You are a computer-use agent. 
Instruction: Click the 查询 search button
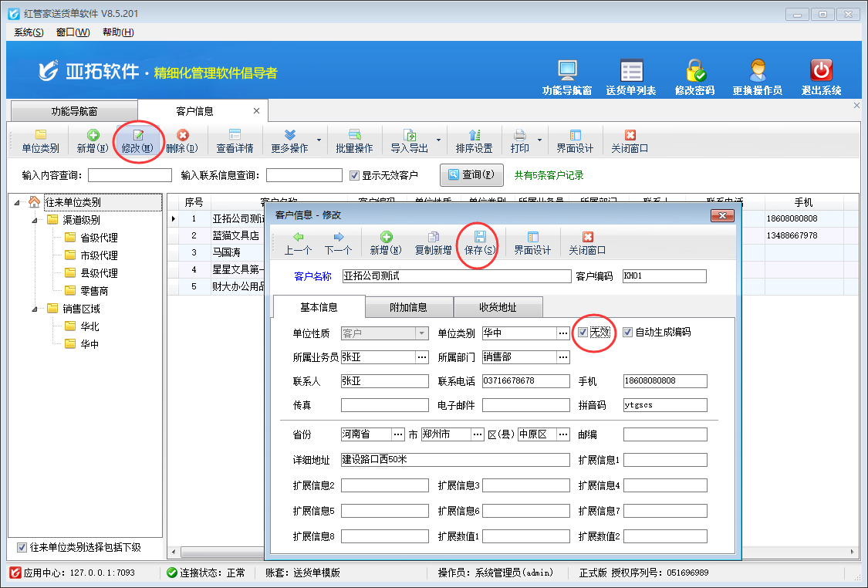pyautogui.click(x=471, y=175)
